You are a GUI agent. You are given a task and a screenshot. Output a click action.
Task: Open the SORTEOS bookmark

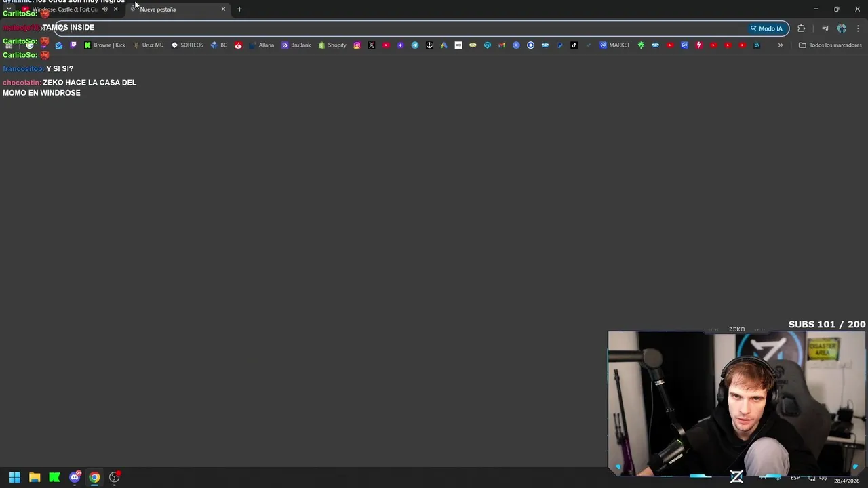pyautogui.click(x=187, y=45)
